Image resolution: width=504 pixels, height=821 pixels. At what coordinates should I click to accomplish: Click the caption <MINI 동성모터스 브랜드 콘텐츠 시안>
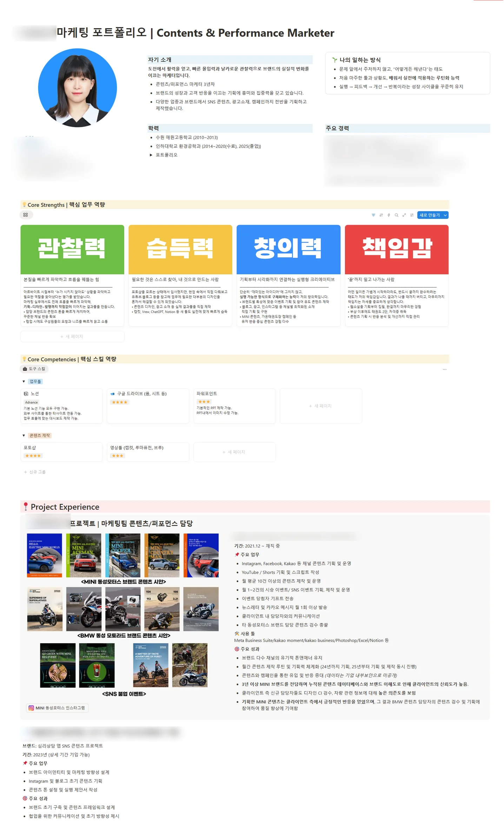[124, 582]
